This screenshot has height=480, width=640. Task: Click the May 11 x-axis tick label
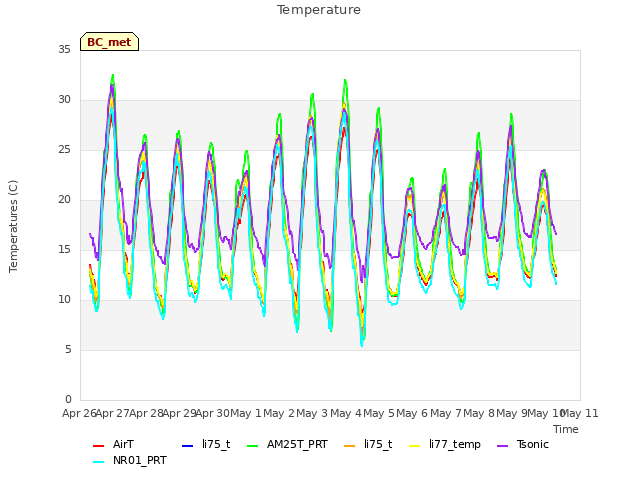click(x=580, y=413)
